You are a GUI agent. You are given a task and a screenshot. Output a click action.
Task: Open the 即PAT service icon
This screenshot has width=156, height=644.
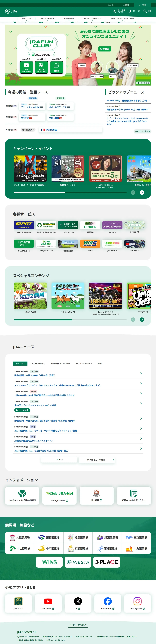(24, 225)
